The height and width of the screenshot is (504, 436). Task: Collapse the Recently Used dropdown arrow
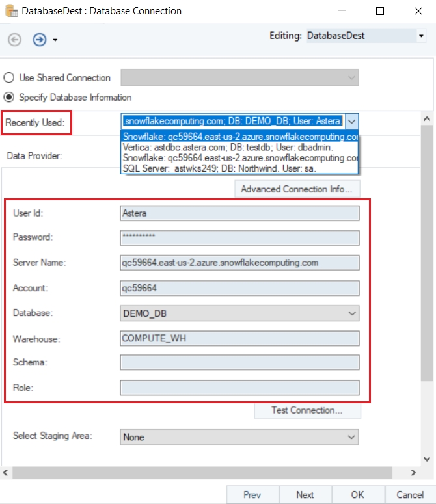click(351, 121)
